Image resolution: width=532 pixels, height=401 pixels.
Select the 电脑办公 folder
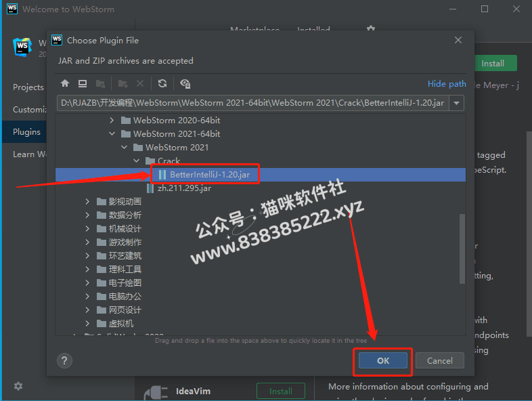(x=119, y=297)
